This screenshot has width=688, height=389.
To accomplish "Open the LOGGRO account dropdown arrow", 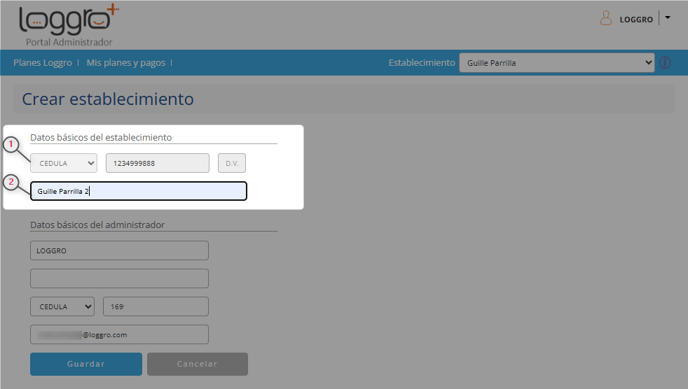I will tap(667, 18).
